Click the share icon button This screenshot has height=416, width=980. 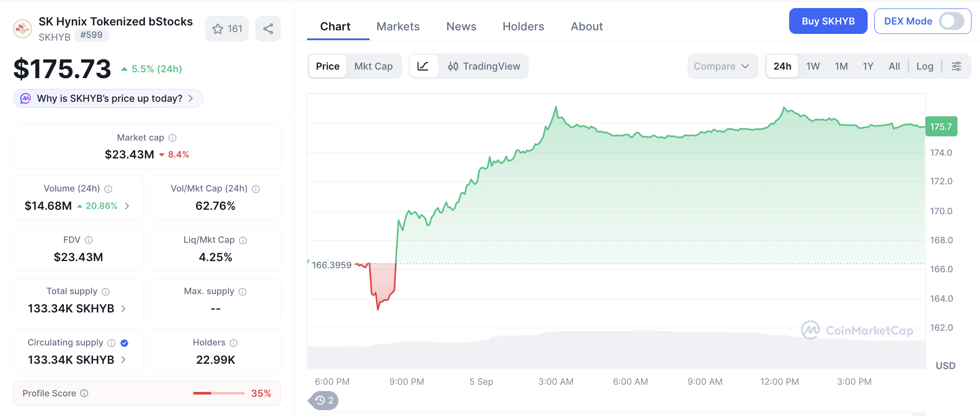point(268,29)
